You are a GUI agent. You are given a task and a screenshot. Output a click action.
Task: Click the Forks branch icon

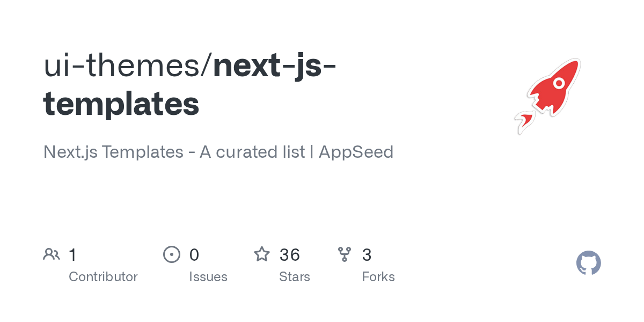click(344, 254)
